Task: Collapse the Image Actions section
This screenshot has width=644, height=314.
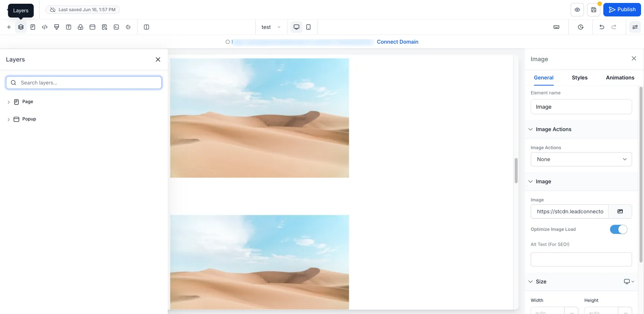Action: (530, 129)
